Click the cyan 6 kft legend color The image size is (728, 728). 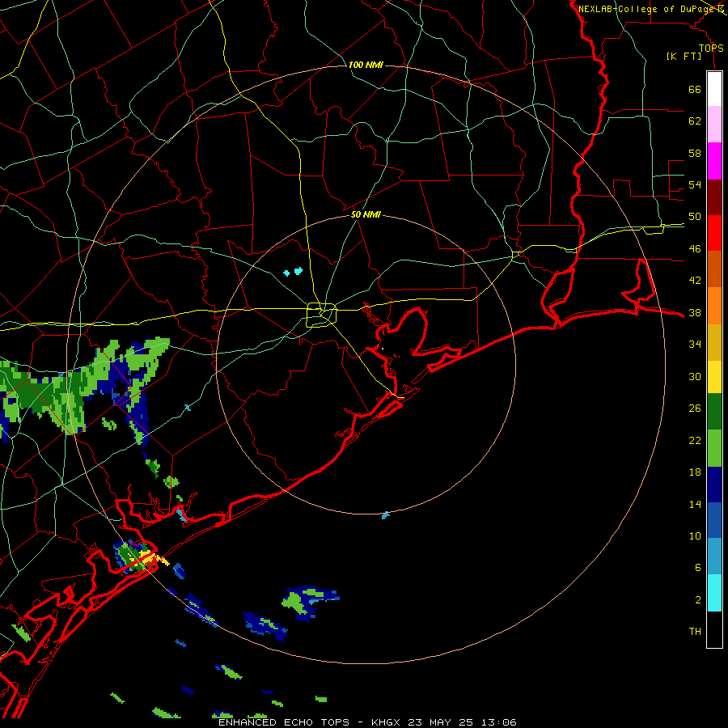(714, 593)
